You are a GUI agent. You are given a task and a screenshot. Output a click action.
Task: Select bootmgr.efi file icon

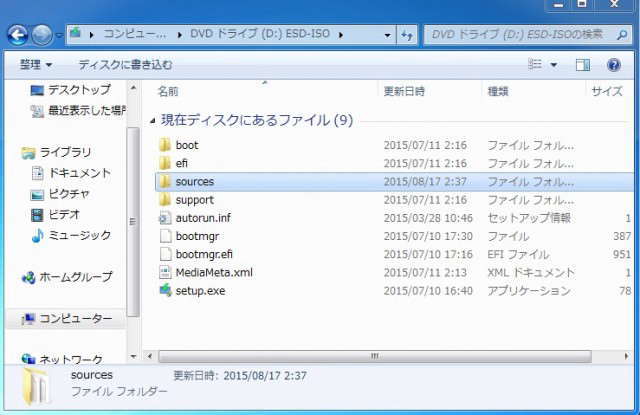click(165, 254)
